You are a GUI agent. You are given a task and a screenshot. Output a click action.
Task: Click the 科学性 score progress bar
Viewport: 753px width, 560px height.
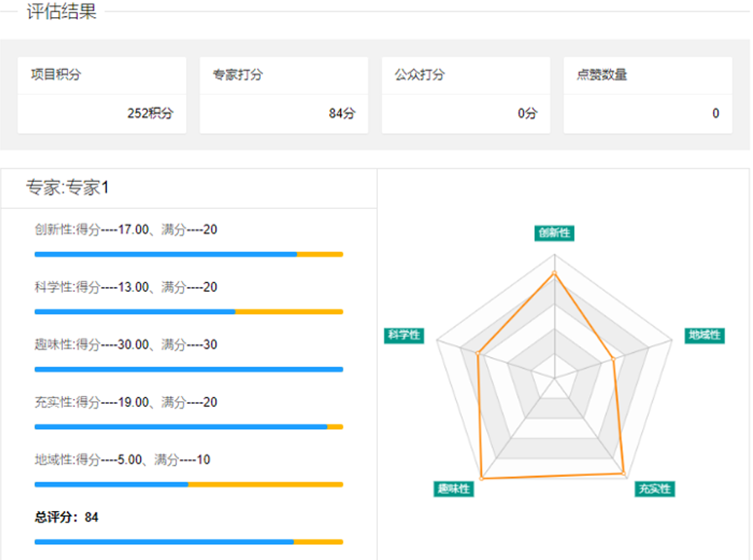click(x=189, y=312)
